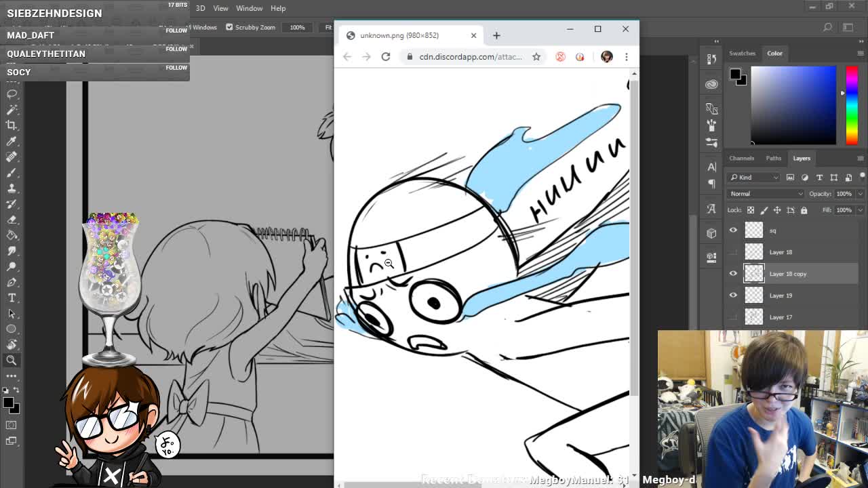Viewport: 868px width, 488px height.
Task: Select the Eyedropper tool
Action: [12, 141]
